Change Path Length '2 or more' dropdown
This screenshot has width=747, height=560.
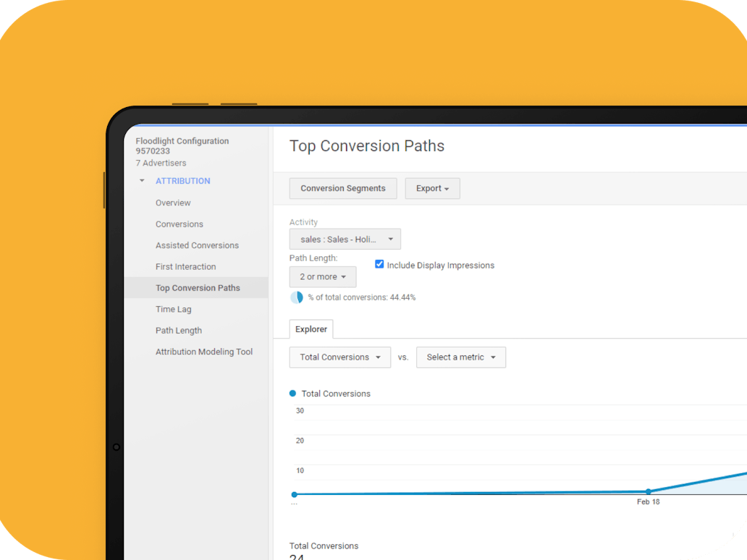(323, 276)
